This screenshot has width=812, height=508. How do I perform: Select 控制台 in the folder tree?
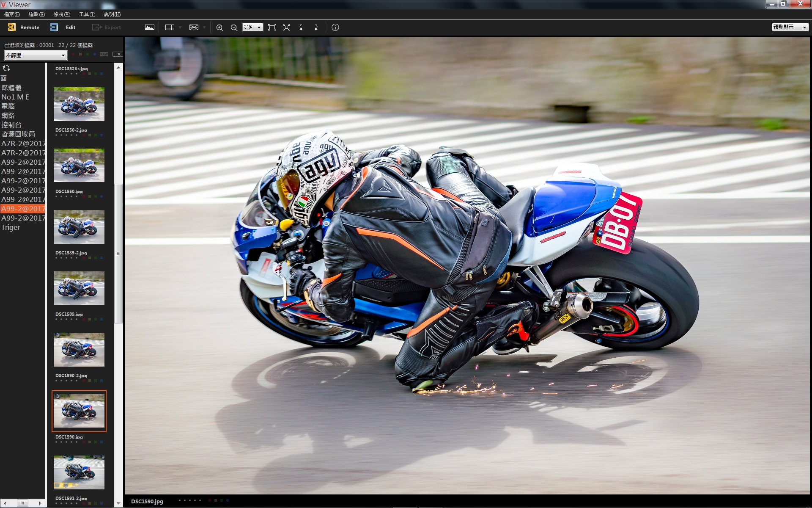[11, 125]
